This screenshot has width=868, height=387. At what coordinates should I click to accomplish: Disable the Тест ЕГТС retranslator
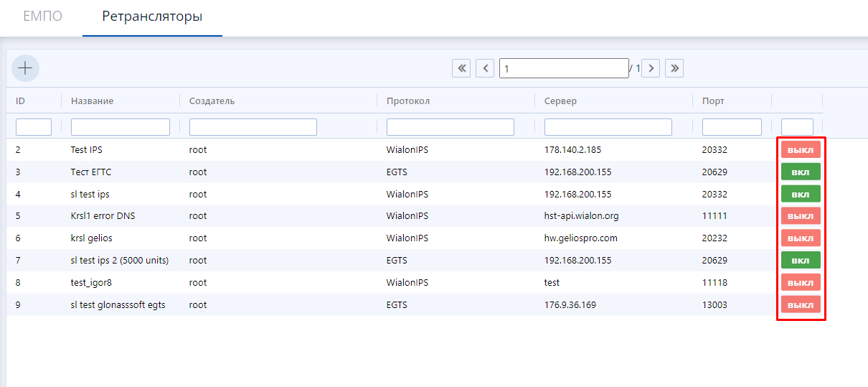pos(801,172)
